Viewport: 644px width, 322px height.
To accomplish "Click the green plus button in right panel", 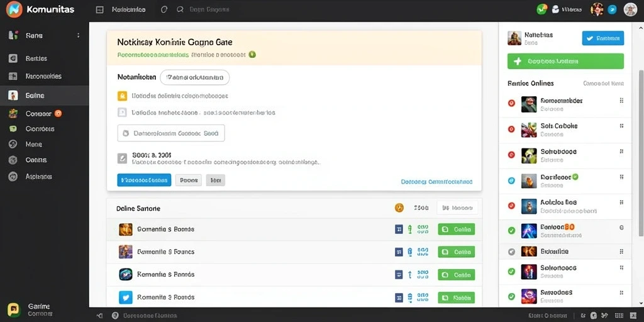I will click(x=565, y=61).
